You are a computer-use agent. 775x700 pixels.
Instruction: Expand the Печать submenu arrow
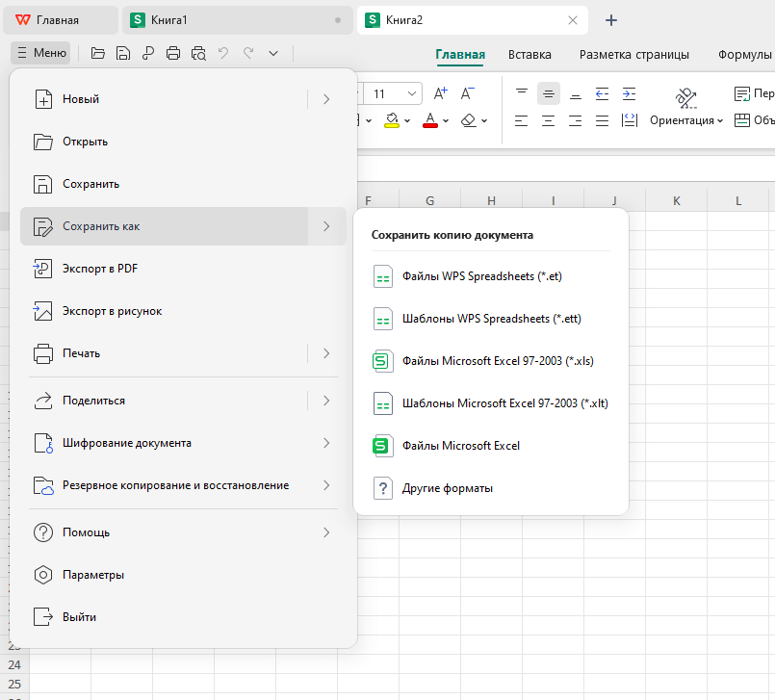coord(326,353)
